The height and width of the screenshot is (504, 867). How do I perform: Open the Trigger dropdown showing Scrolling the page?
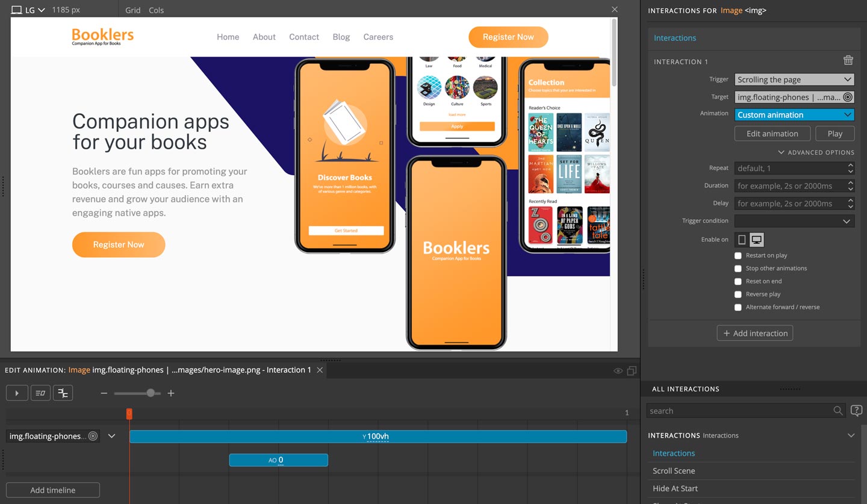[x=794, y=79]
